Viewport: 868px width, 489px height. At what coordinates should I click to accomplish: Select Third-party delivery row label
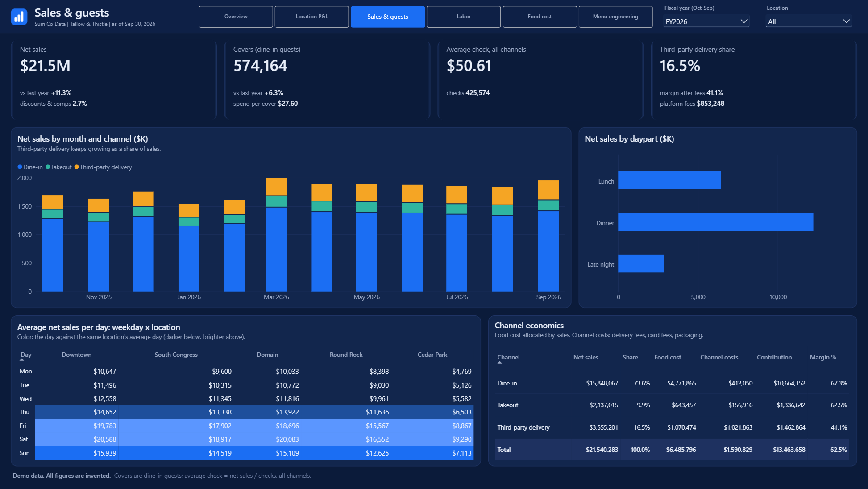523,428
